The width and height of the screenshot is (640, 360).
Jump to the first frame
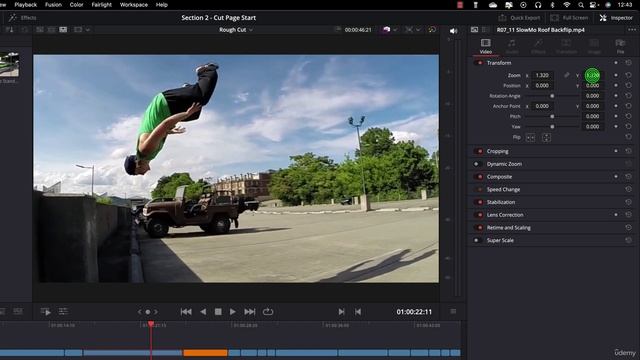(186, 312)
